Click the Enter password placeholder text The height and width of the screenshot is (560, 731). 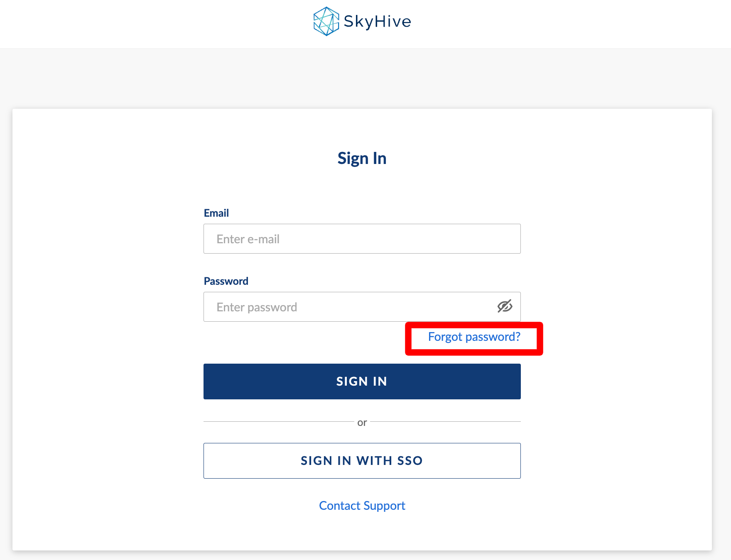tap(257, 307)
